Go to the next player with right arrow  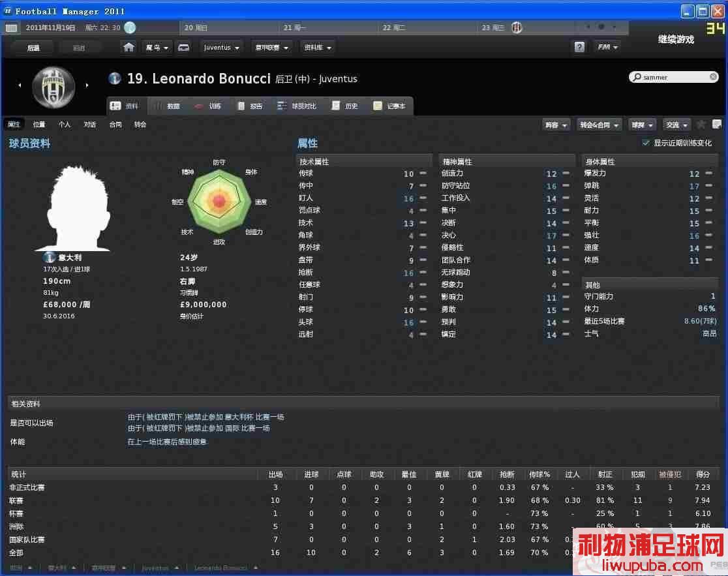(x=87, y=85)
